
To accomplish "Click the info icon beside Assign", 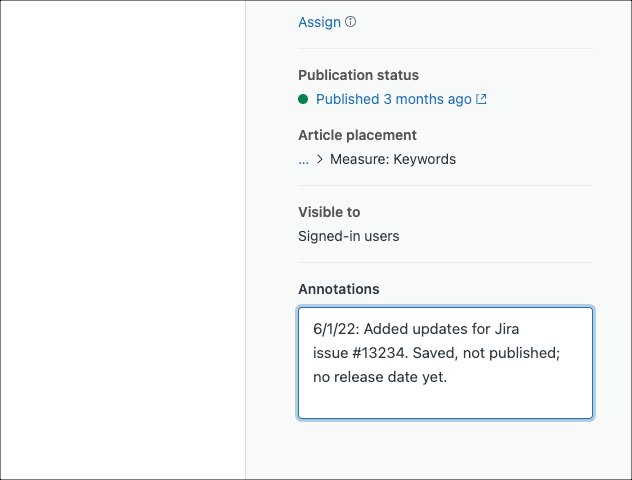I will pyautogui.click(x=351, y=22).
